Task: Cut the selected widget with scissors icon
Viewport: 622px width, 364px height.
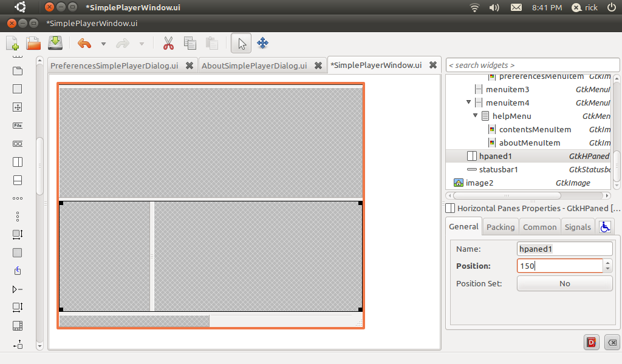Action: click(x=169, y=43)
